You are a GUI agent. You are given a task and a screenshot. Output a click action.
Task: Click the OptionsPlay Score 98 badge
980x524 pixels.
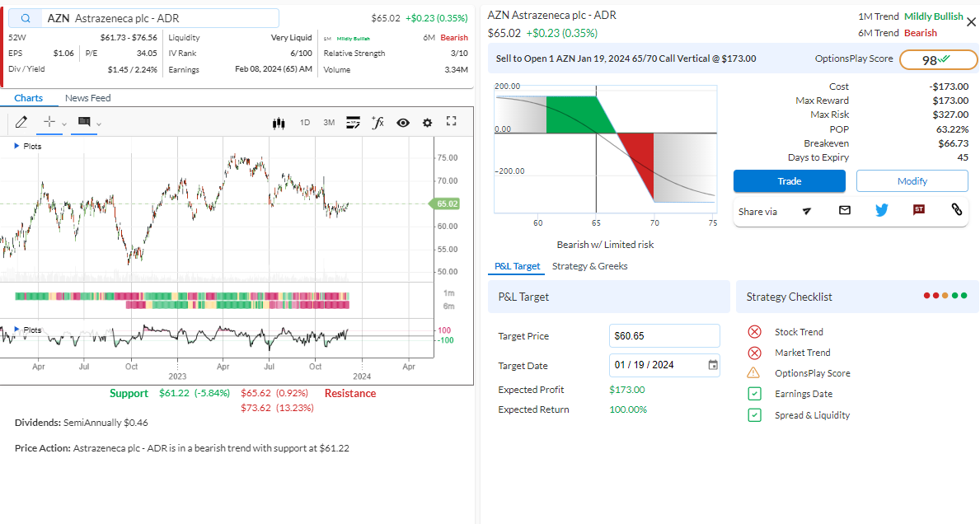pyautogui.click(x=938, y=60)
